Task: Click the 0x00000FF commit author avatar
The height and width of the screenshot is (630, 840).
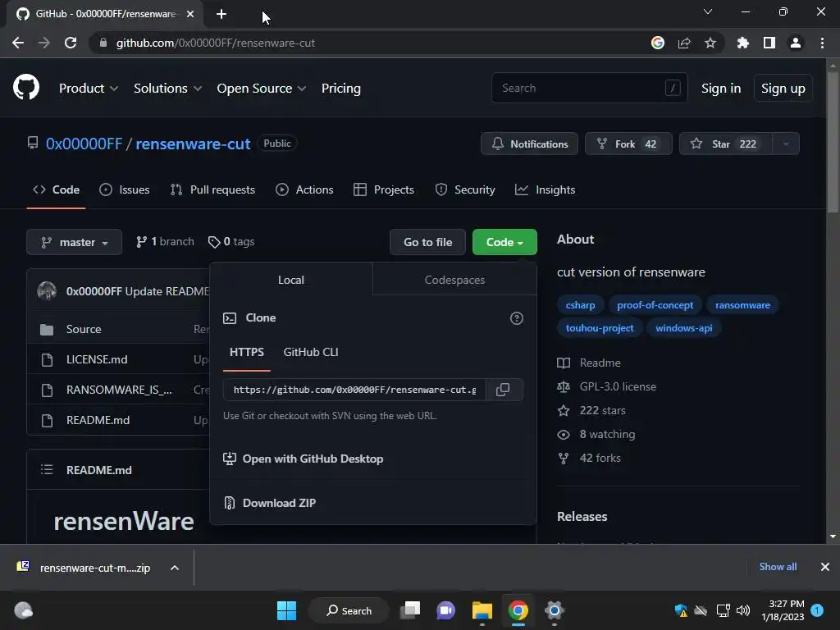Action: point(47,291)
